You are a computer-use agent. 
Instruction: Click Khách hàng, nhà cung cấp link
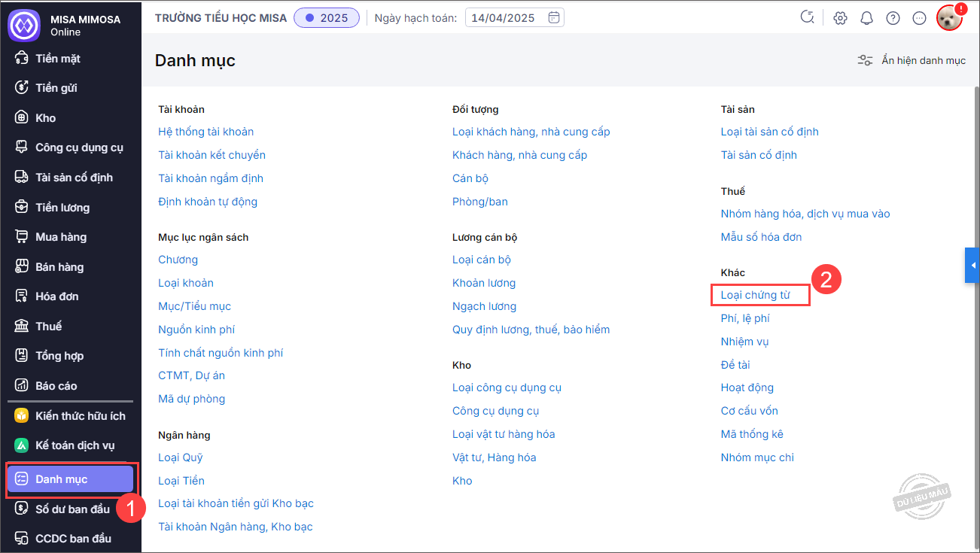tap(519, 155)
